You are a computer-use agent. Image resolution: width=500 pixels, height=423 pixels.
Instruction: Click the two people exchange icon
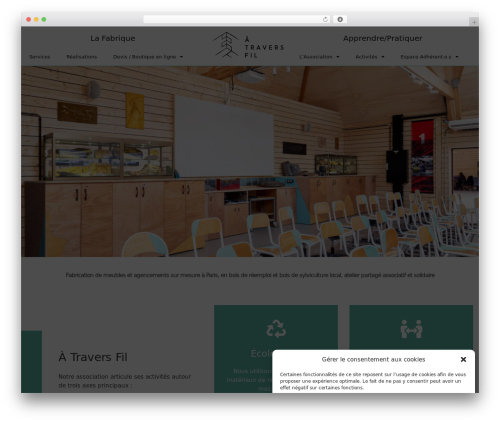[x=411, y=329]
